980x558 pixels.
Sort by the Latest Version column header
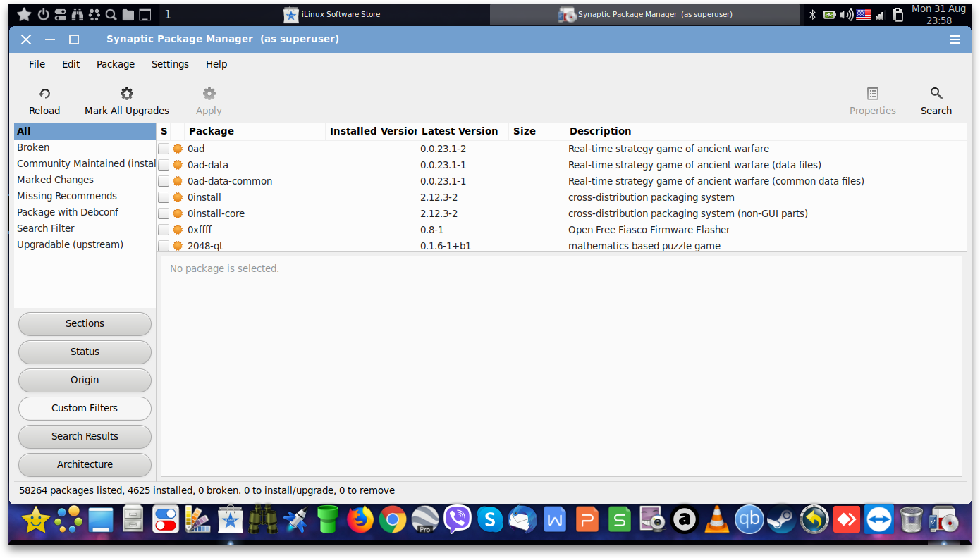[463, 131]
